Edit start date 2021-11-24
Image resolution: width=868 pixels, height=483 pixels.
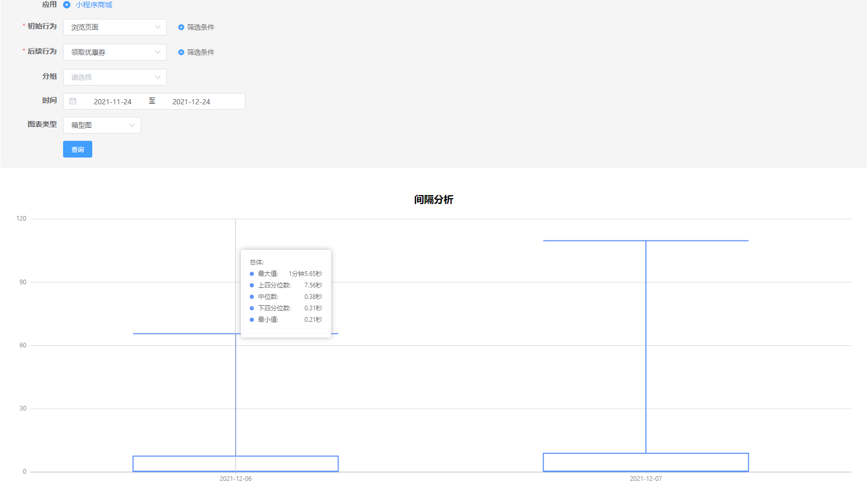tap(113, 102)
